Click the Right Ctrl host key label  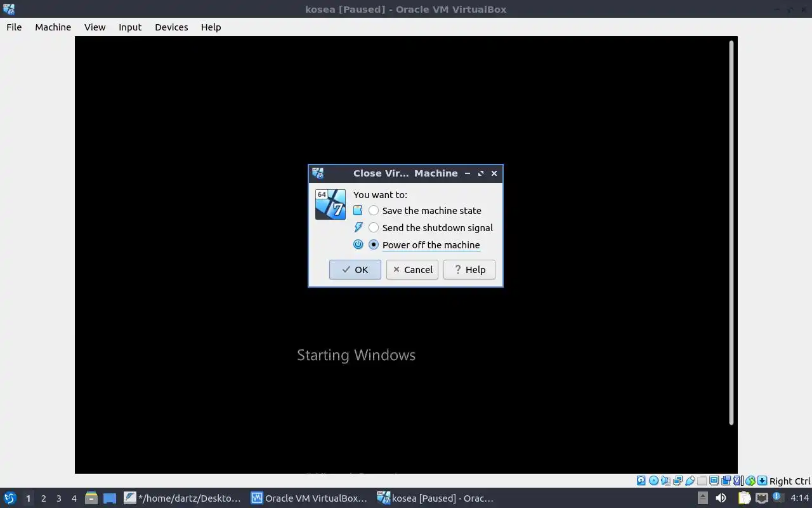[x=790, y=481]
